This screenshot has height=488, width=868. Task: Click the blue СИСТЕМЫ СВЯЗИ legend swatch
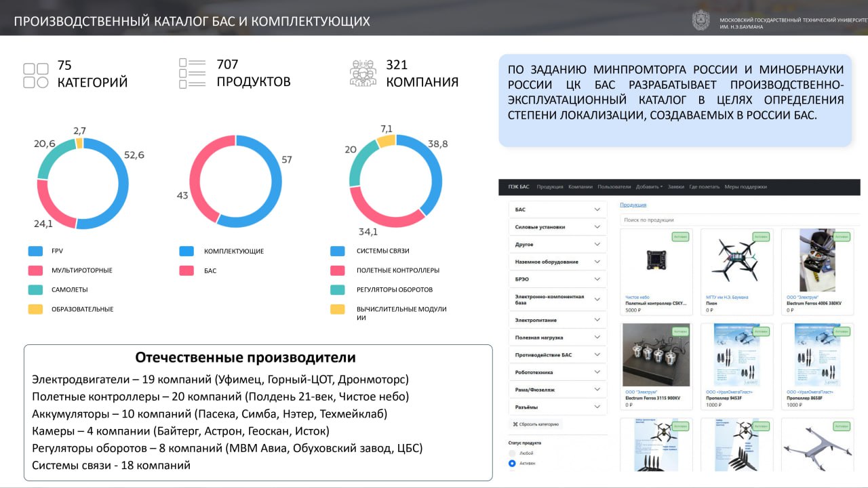[338, 251]
